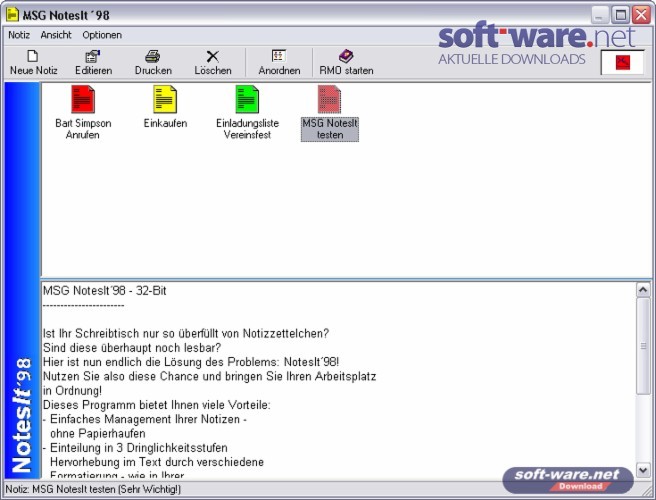Viewport: 656px width, 500px height.
Task: Click text 'Einteilung in 3 Dringlichkeitsstufen'
Action: pyautogui.click(x=139, y=448)
